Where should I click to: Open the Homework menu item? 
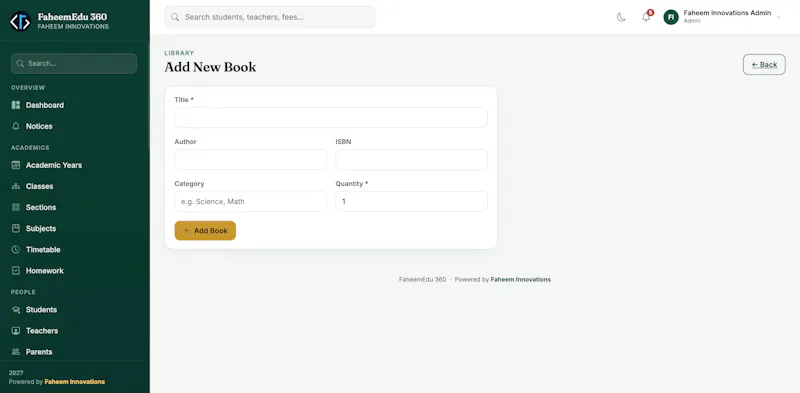pos(73,271)
